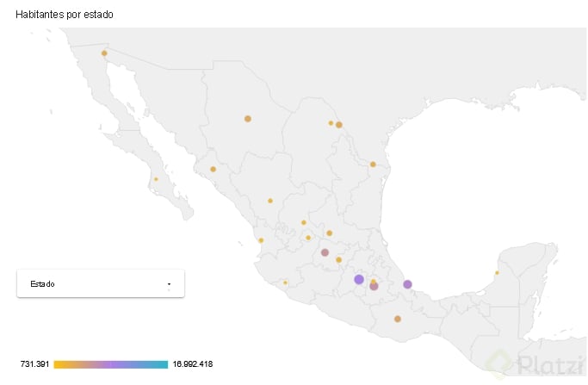Select the purple bubble on the Veracruz coast
This screenshot has width=588, height=385.
407,284
